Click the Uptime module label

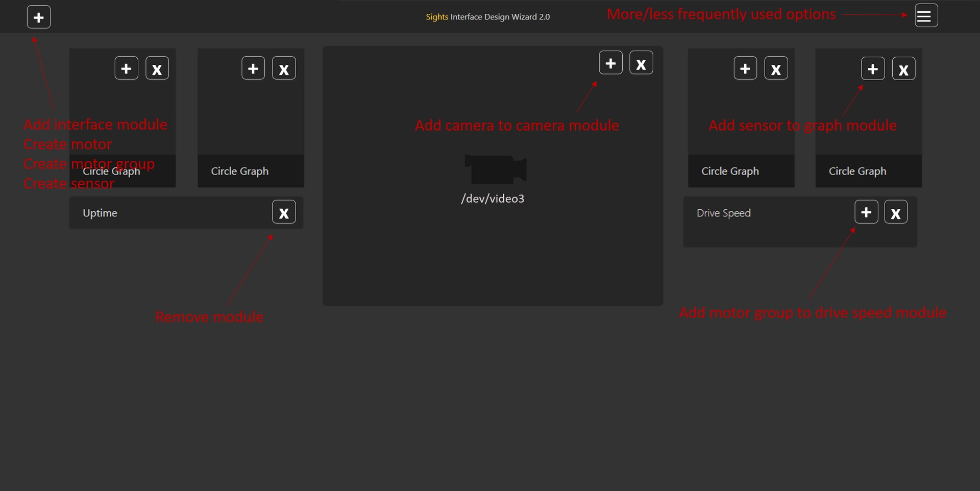click(x=100, y=213)
